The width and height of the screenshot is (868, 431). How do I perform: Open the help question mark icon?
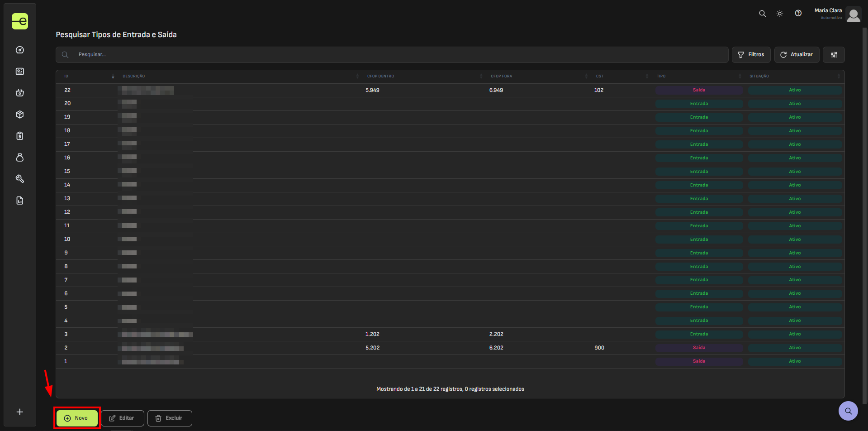(x=798, y=14)
